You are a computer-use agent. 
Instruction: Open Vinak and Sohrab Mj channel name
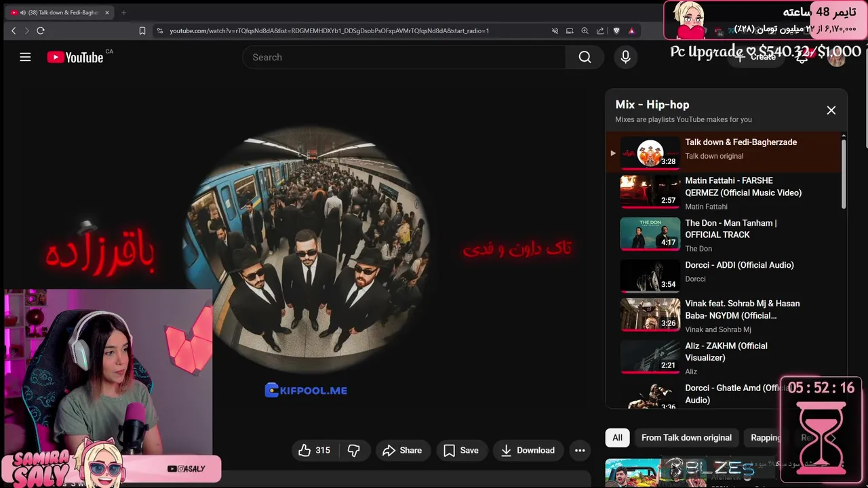click(x=718, y=329)
